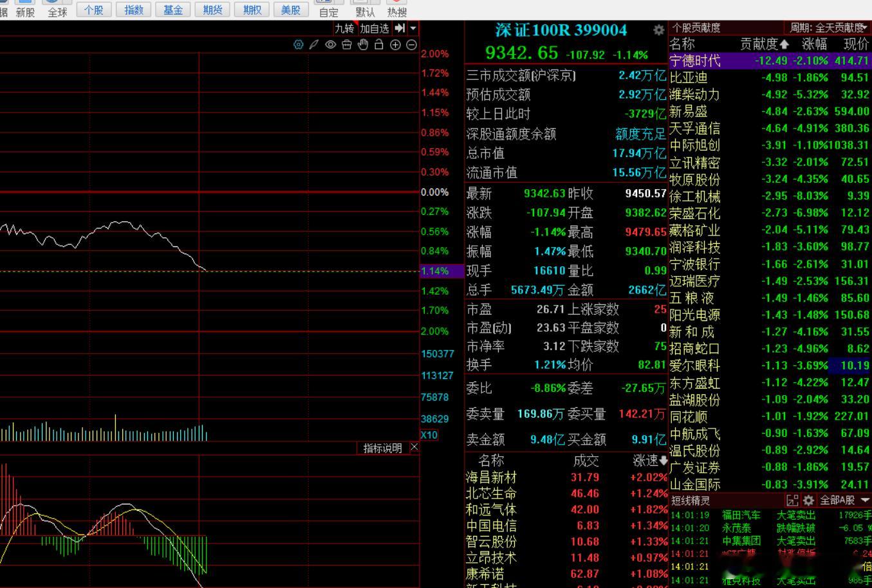Select 宁德时代 row in contribution list
Image resolution: width=872 pixels, height=588 pixels.
click(770, 60)
